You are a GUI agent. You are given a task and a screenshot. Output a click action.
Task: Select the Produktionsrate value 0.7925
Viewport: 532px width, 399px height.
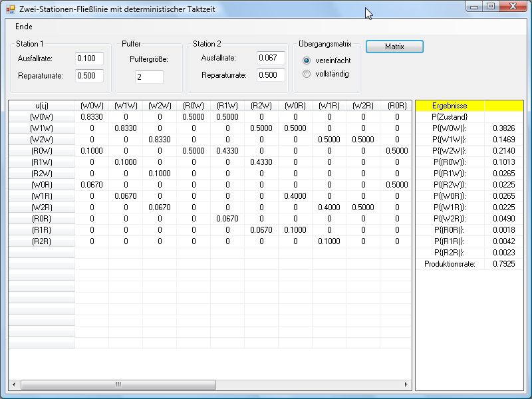(503, 264)
